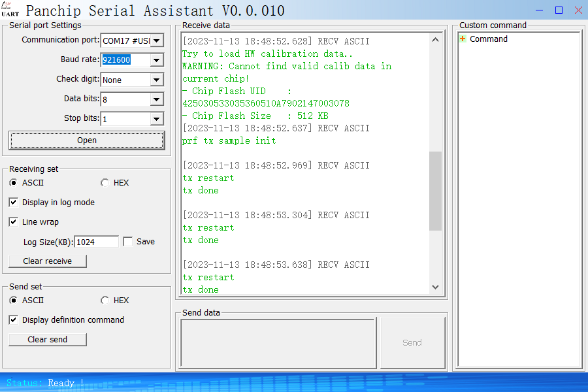The width and height of the screenshot is (588, 392).
Task: Click the Chip Flash UID value line
Action: click(266, 103)
